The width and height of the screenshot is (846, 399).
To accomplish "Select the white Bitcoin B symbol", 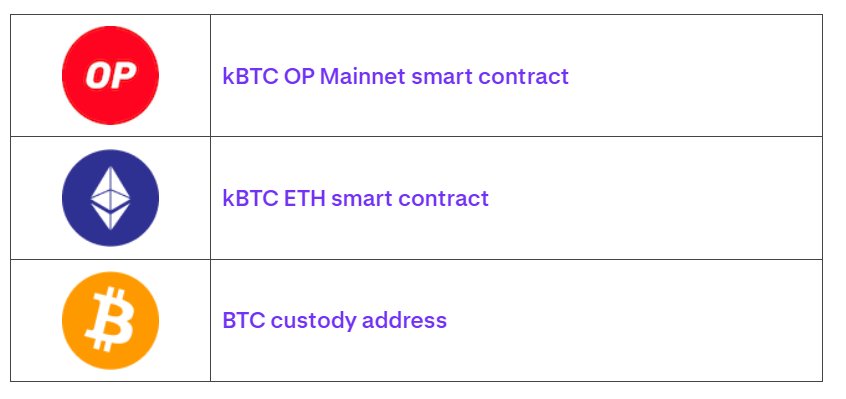I will (x=110, y=320).
